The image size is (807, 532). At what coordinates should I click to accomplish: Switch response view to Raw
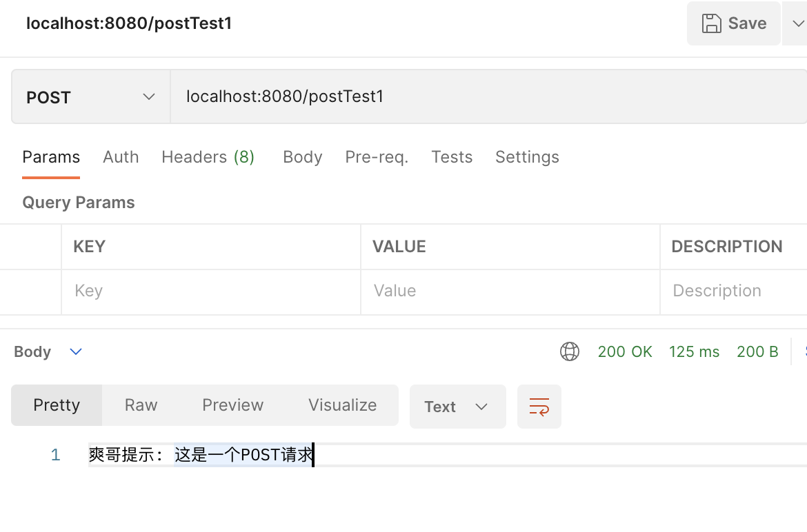(141, 405)
